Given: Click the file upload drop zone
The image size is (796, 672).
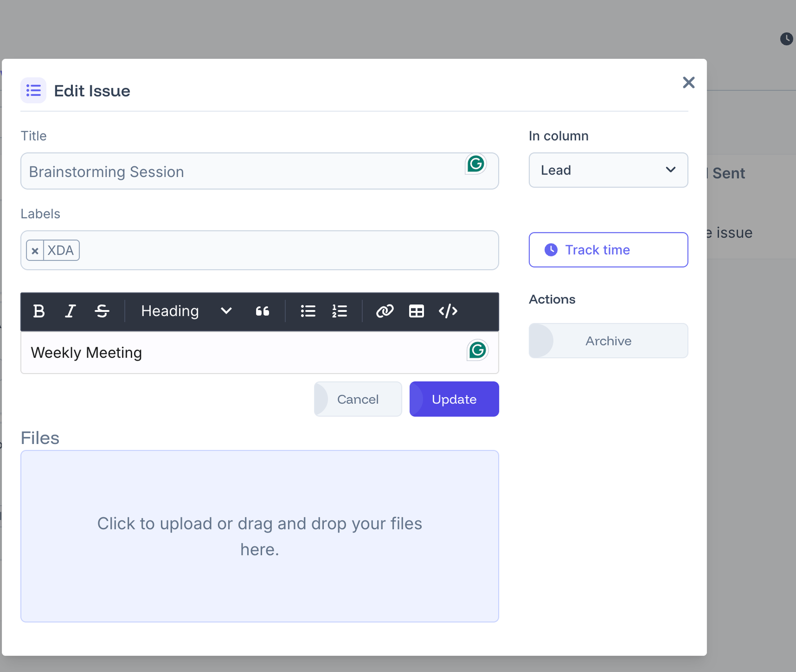Looking at the screenshot, I should 260,536.
